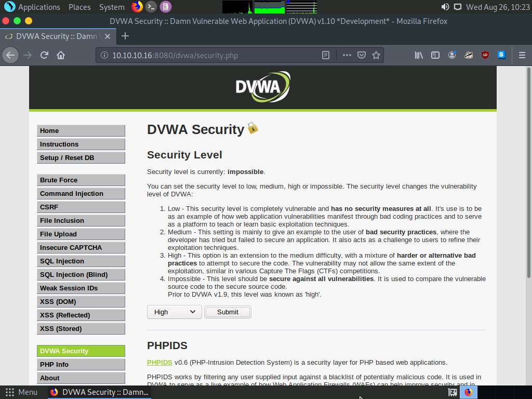The height and width of the screenshot is (399, 532).
Task: Open uBlock Origin extension
Action: click(485, 55)
